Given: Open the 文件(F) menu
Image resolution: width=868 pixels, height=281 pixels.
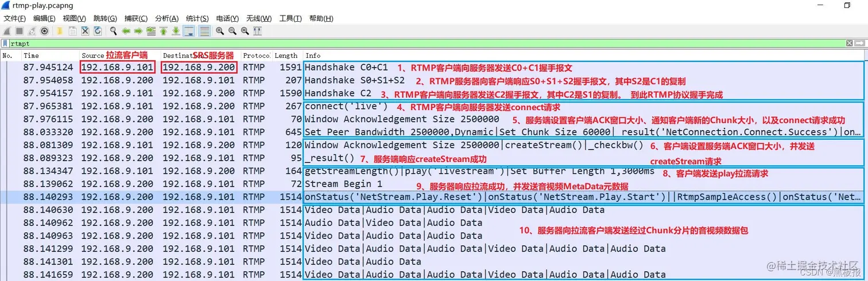Looking at the screenshot, I should pos(14,18).
